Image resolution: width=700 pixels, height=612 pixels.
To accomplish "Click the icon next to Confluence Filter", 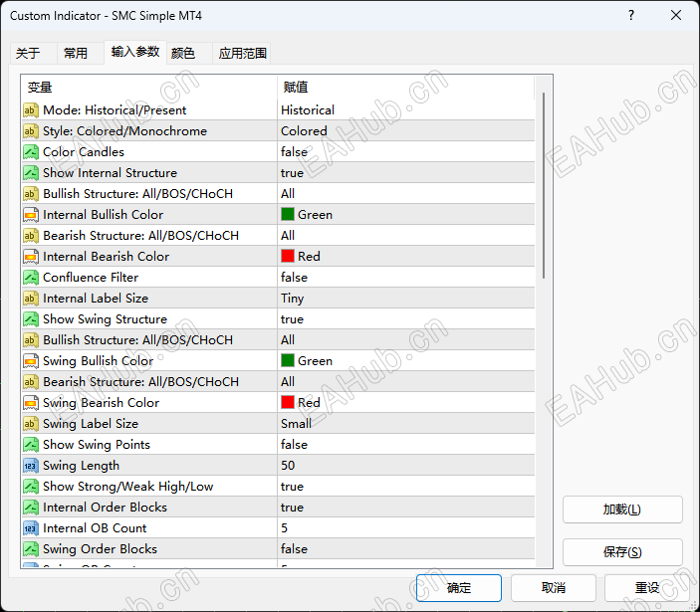I will click(x=31, y=278).
